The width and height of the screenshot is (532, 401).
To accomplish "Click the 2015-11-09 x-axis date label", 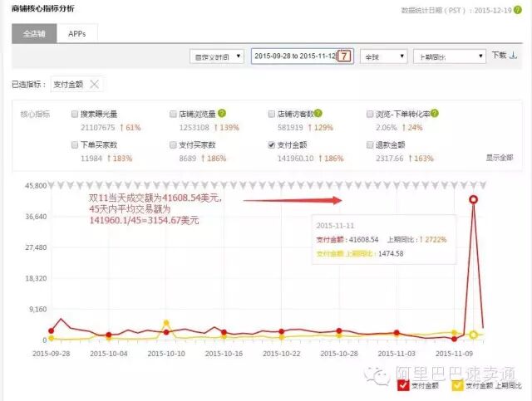I will click(x=455, y=354).
